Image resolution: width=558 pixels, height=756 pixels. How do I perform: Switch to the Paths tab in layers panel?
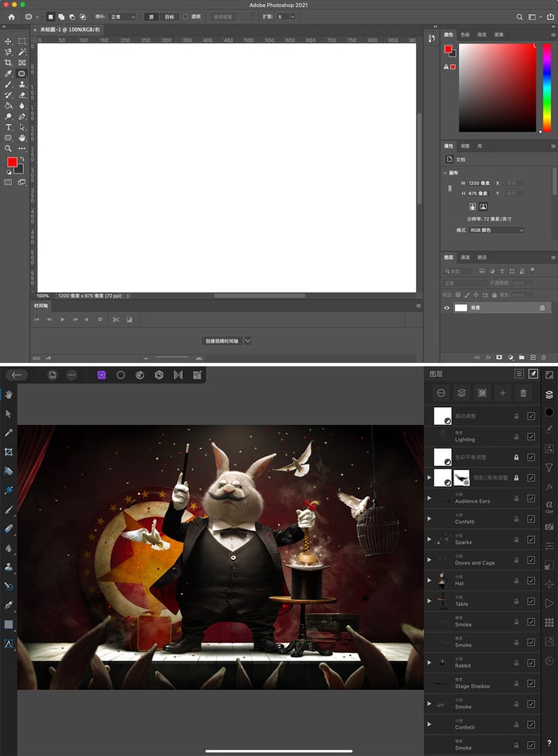click(x=482, y=257)
